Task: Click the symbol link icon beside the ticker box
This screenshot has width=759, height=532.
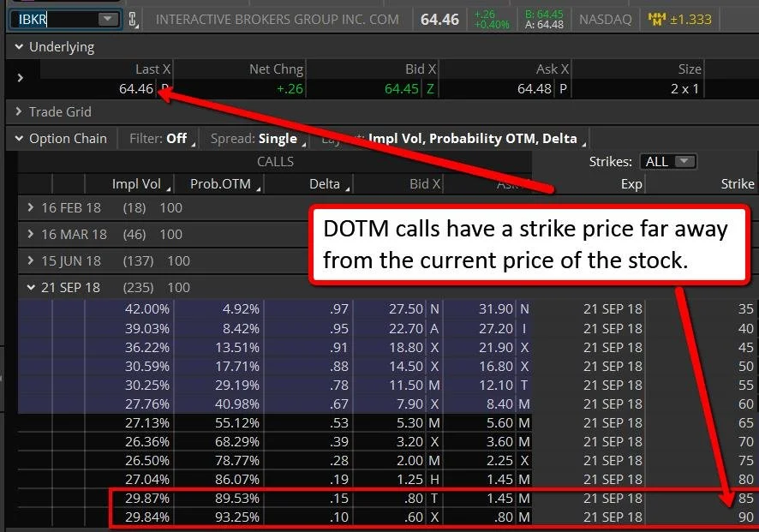Action: pos(133,20)
